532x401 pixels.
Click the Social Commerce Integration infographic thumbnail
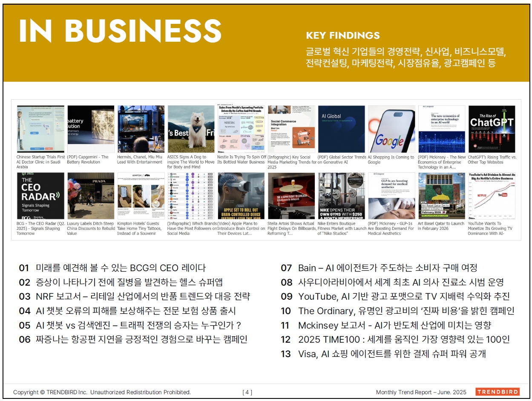[291, 129]
